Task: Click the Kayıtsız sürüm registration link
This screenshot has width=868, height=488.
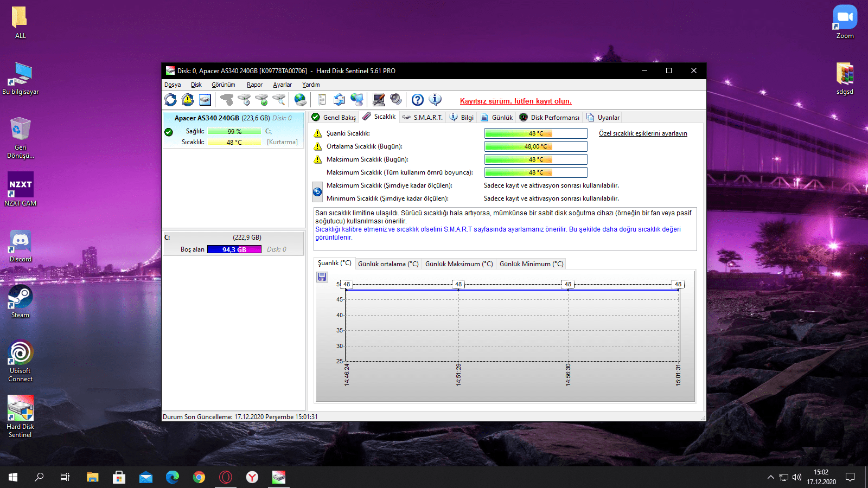Action: 515,101
